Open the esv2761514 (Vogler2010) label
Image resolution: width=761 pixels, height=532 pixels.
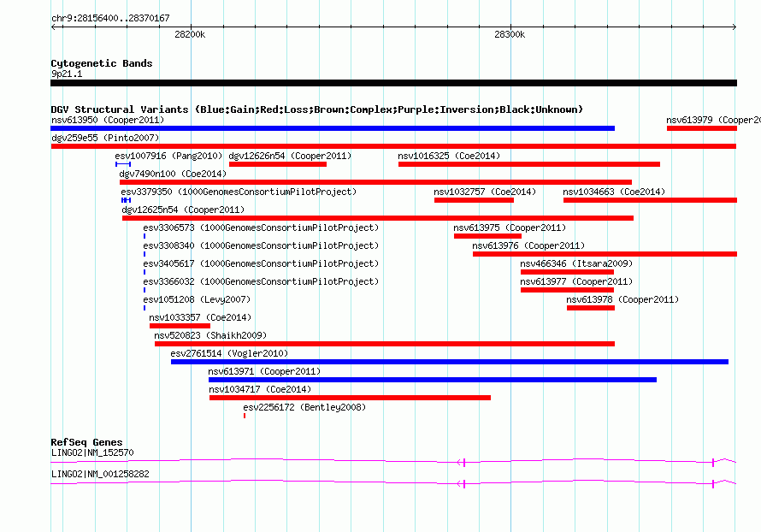click(x=229, y=353)
